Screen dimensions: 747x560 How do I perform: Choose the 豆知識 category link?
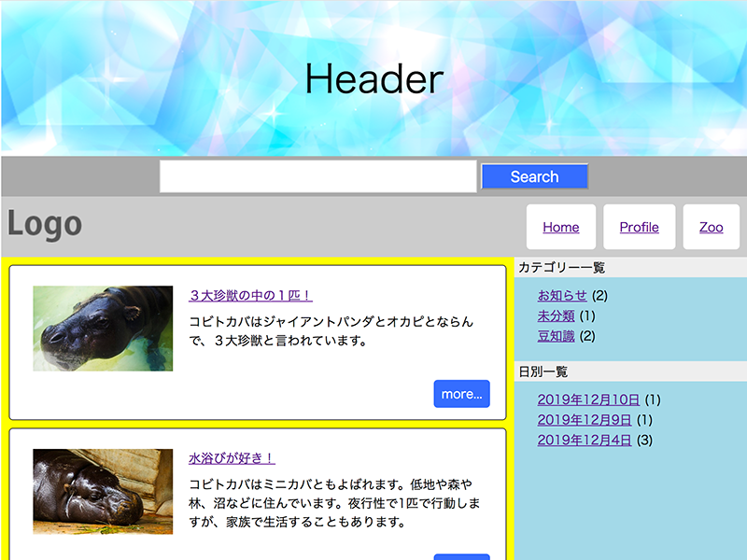pos(556,336)
